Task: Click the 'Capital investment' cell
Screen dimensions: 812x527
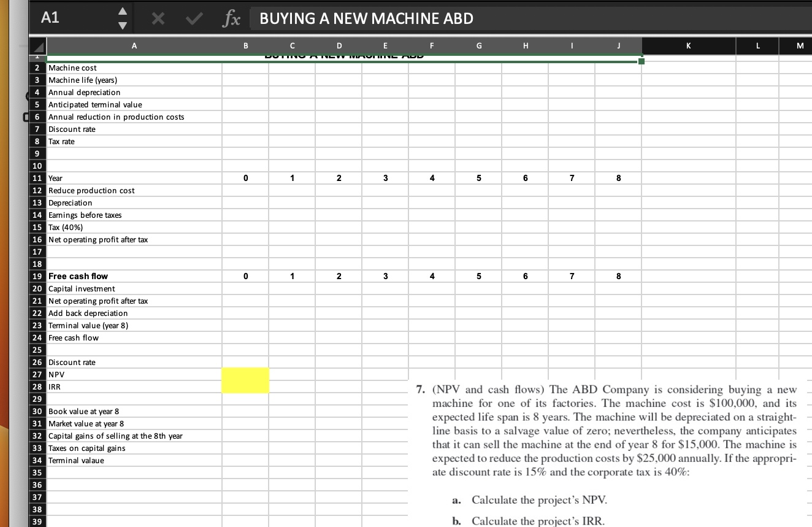Action: click(x=134, y=288)
